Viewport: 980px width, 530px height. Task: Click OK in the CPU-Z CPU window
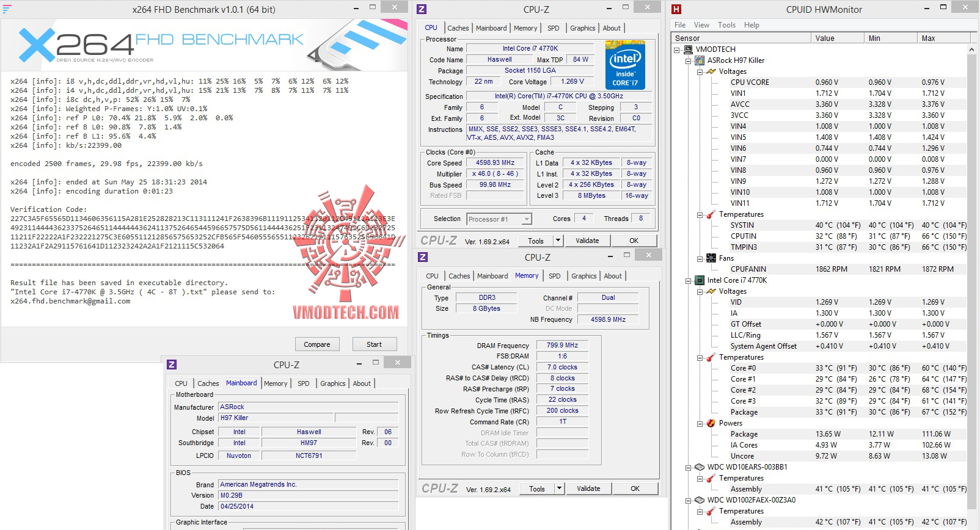tap(634, 241)
